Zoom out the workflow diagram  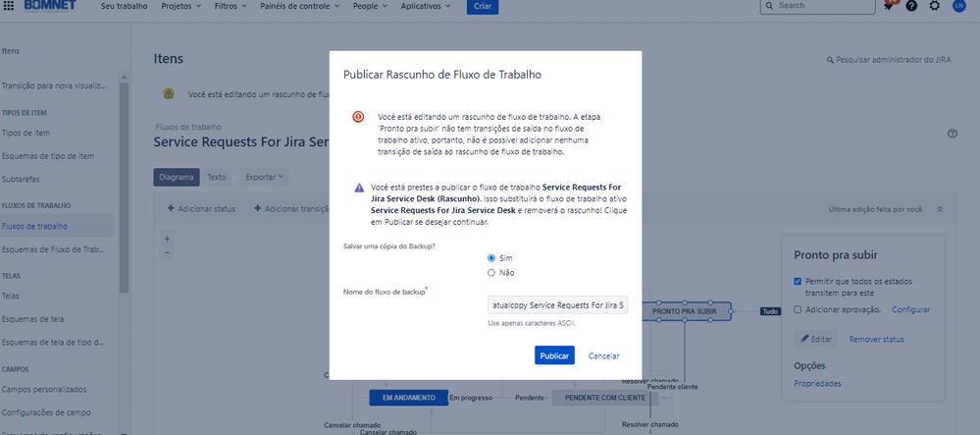point(167,252)
